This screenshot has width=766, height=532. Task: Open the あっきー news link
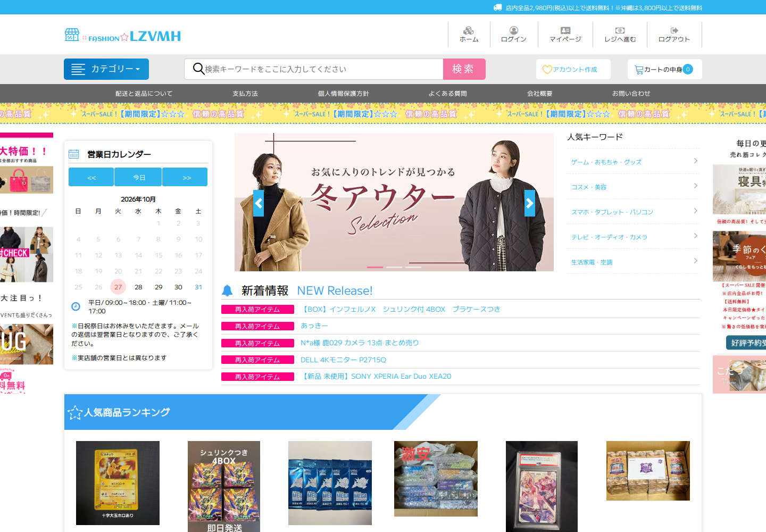tap(314, 326)
